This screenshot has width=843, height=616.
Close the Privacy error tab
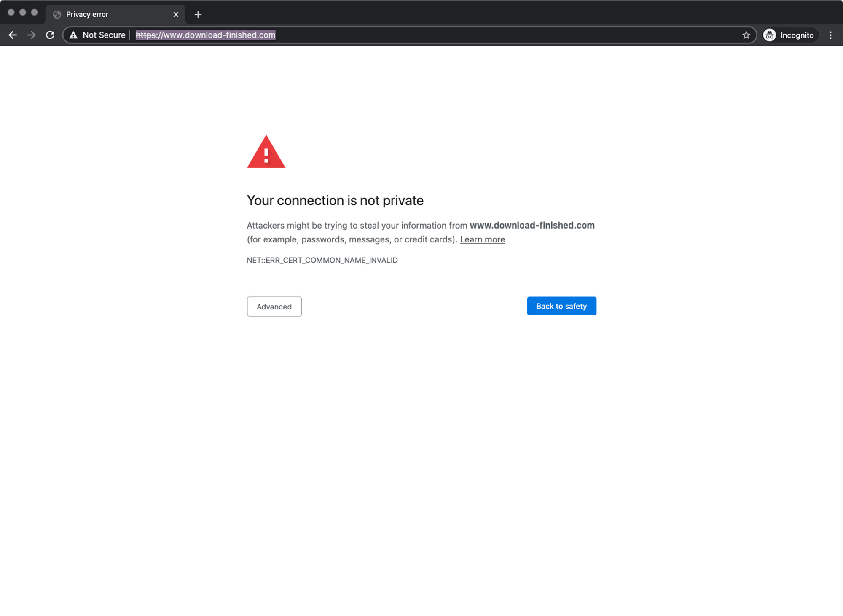pyautogui.click(x=176, y=15)
